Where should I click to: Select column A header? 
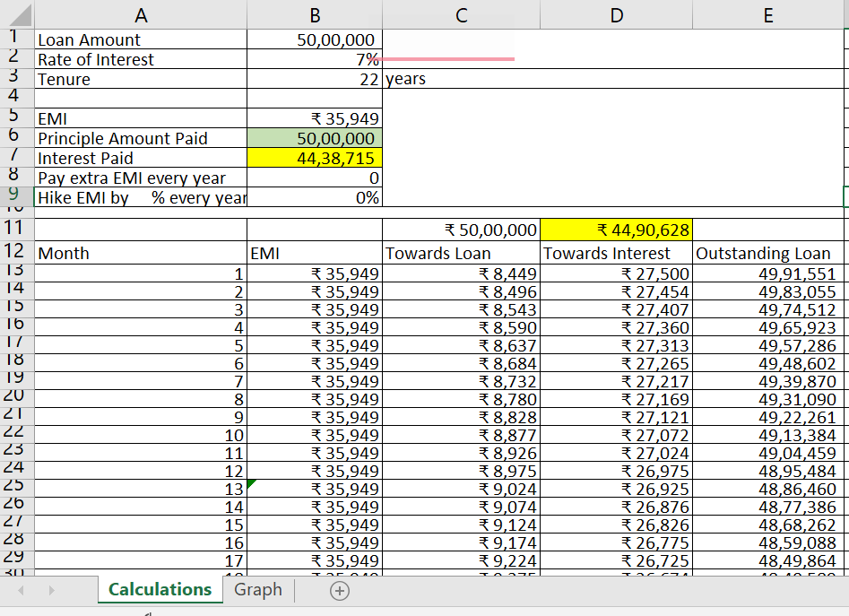point(141,15)
